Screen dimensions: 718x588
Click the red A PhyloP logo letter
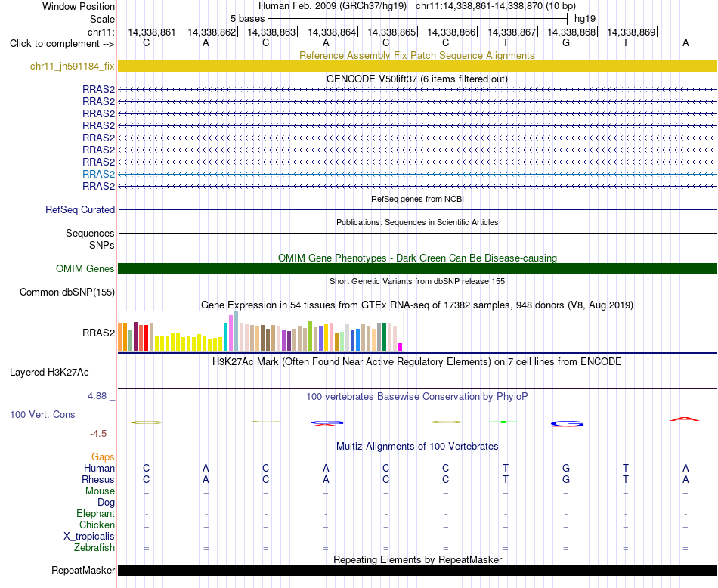pos(685,419)
